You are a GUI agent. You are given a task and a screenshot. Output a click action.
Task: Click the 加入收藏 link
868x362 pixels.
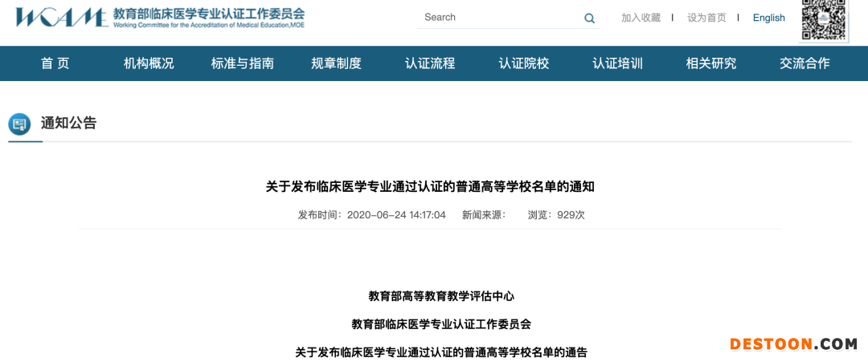pyautogui.click(x=641, y=18)
